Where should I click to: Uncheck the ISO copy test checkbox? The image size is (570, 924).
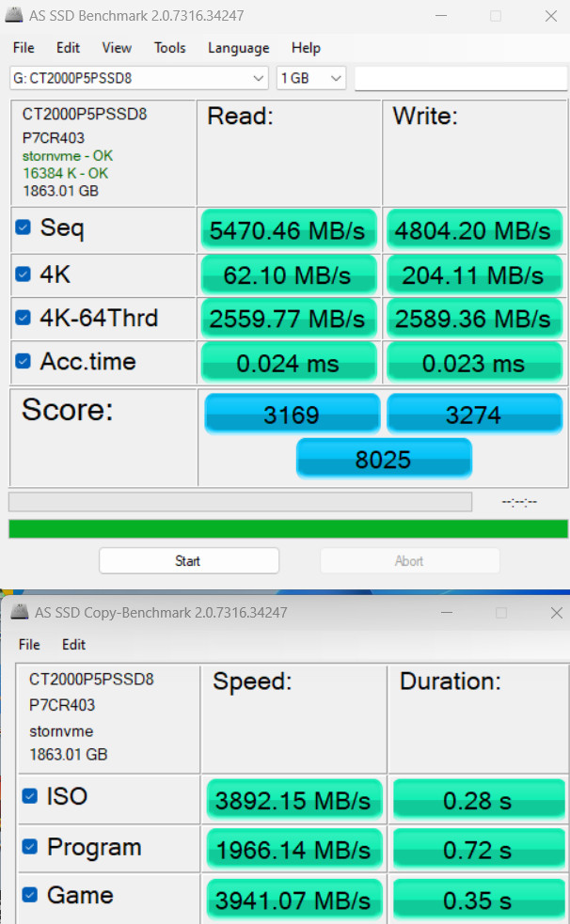point(29,795)
